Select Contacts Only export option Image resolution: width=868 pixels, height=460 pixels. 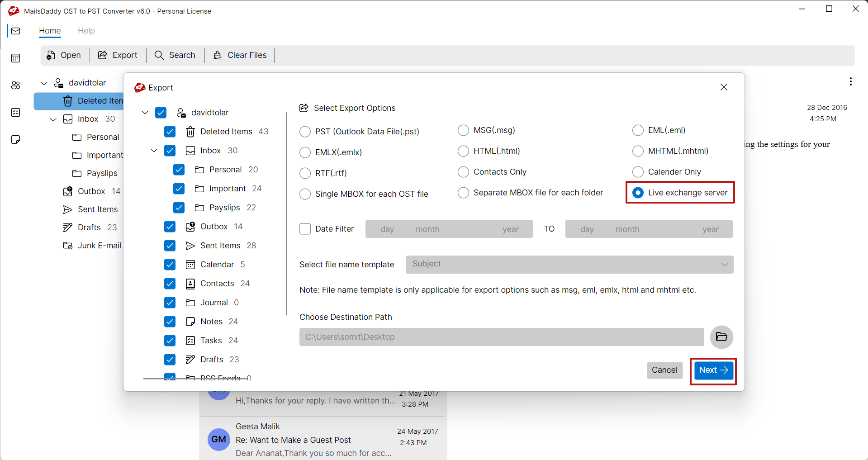[x=463, y=172]
